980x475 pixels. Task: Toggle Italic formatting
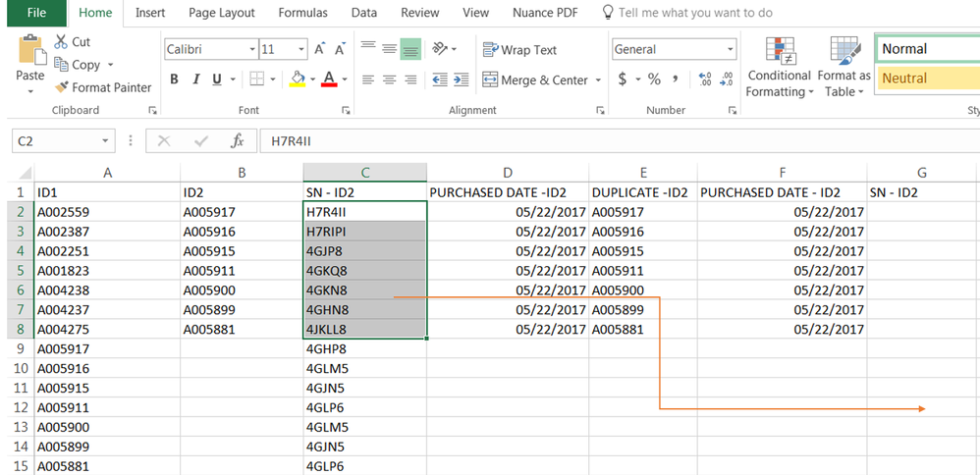click(195, 79)
